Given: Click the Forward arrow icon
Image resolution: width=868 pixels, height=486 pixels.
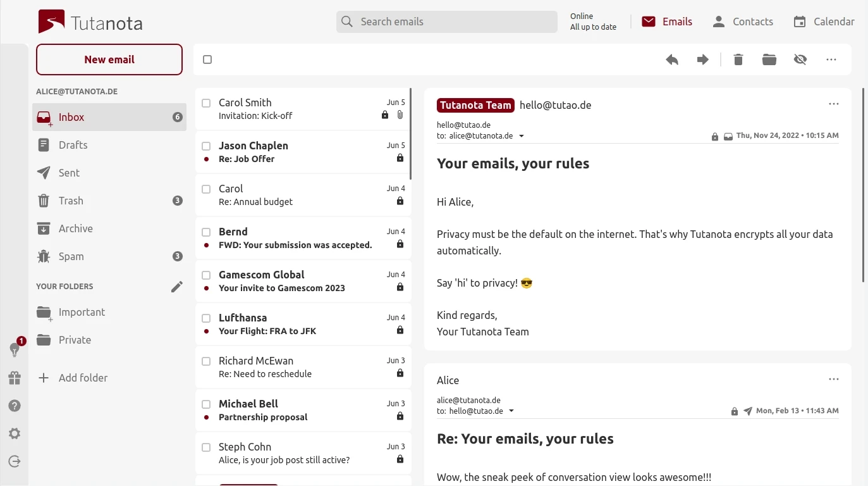Looking at the screenshot, I should 702,59.
